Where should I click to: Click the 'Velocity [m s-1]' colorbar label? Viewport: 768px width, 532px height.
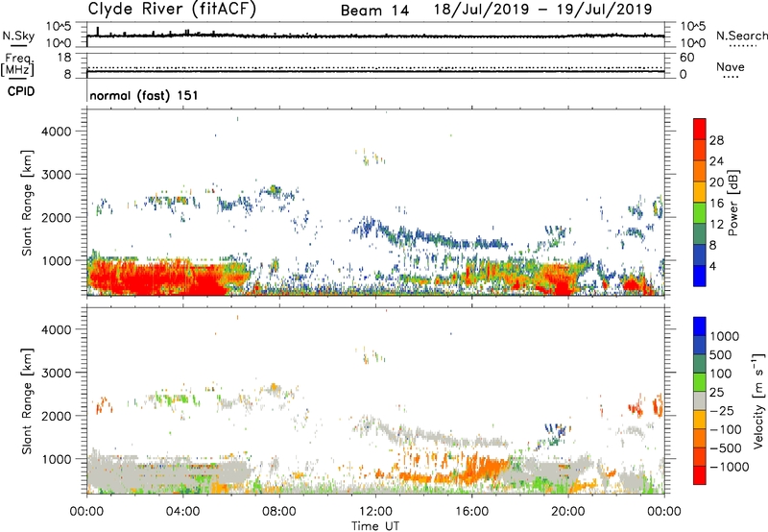[x=758, y=400]
